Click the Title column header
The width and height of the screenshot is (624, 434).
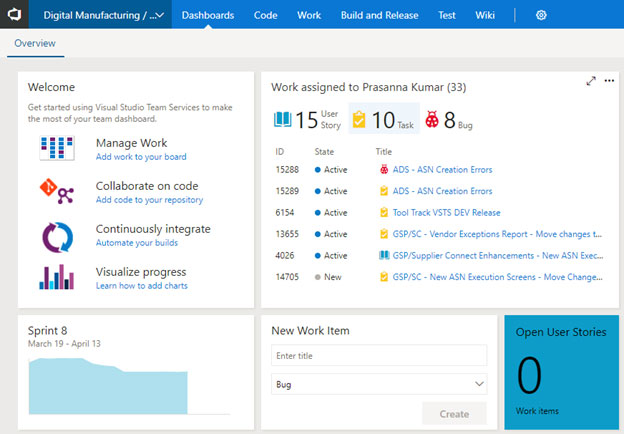point(384,152)
